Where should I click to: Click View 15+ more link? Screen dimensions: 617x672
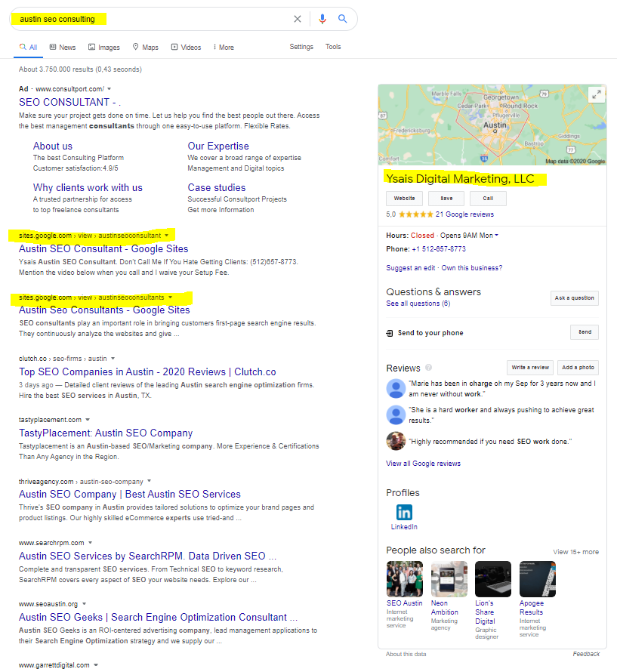tap(575, 552)
